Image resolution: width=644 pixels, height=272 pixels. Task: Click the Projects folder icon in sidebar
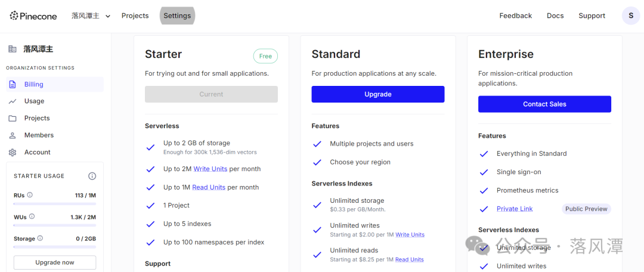(13, 118)
